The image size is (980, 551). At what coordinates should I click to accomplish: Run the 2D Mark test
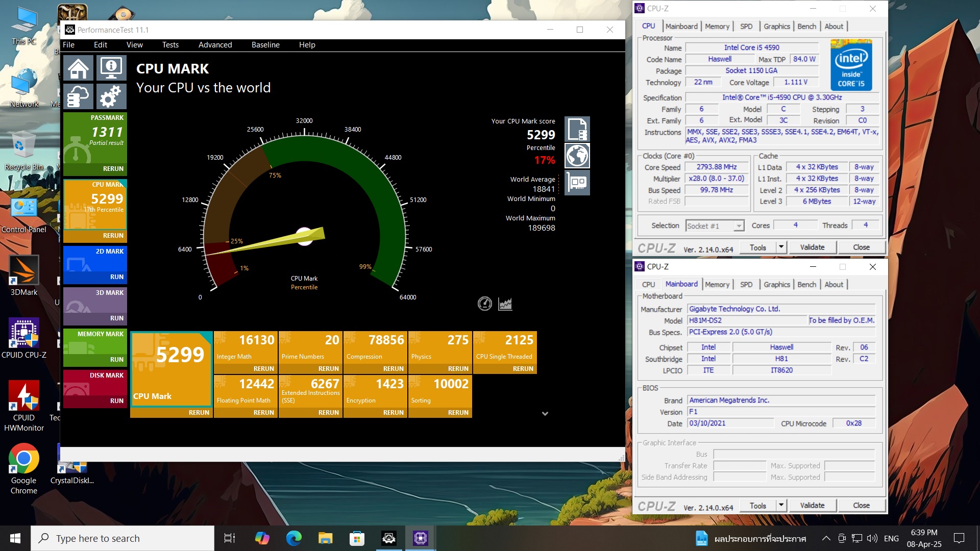coord(117,277)
